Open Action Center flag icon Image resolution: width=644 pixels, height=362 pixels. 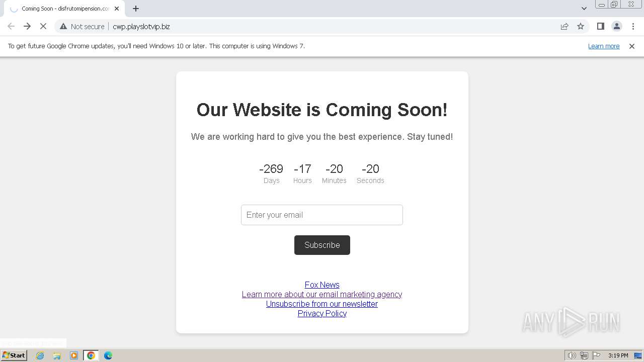[x=596, y=355]
